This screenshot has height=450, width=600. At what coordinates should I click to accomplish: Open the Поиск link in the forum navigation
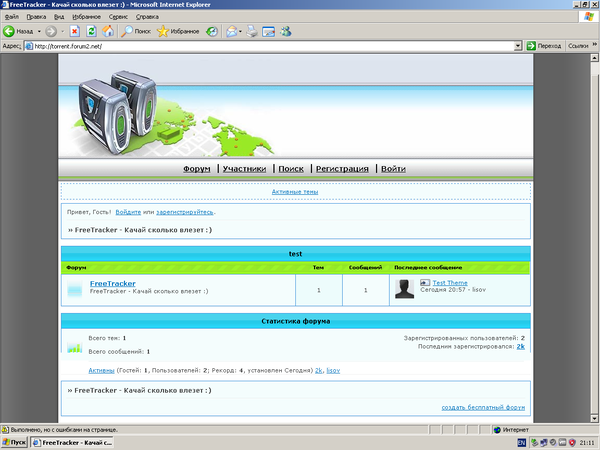pos(291,169)
